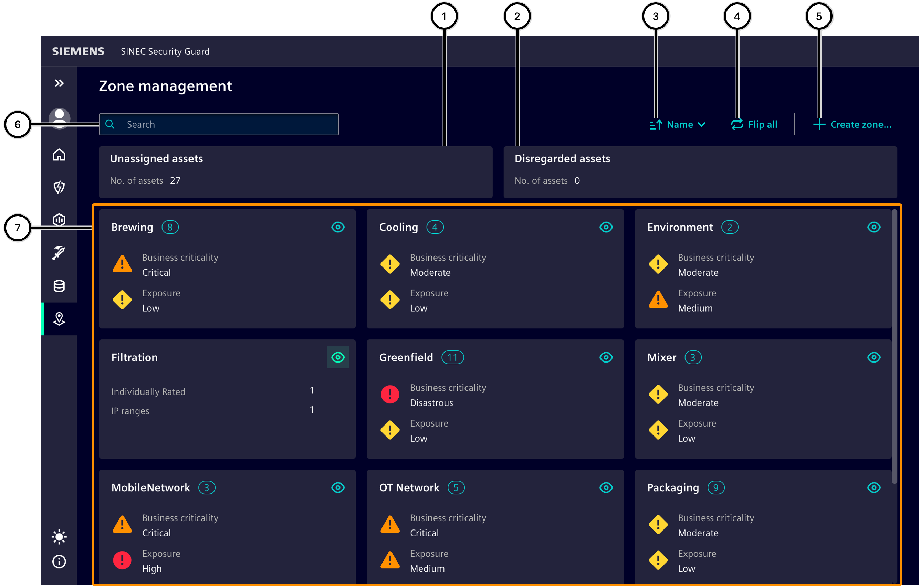
Task: Click Greenfield zone title
Action: tap(406, 358)
